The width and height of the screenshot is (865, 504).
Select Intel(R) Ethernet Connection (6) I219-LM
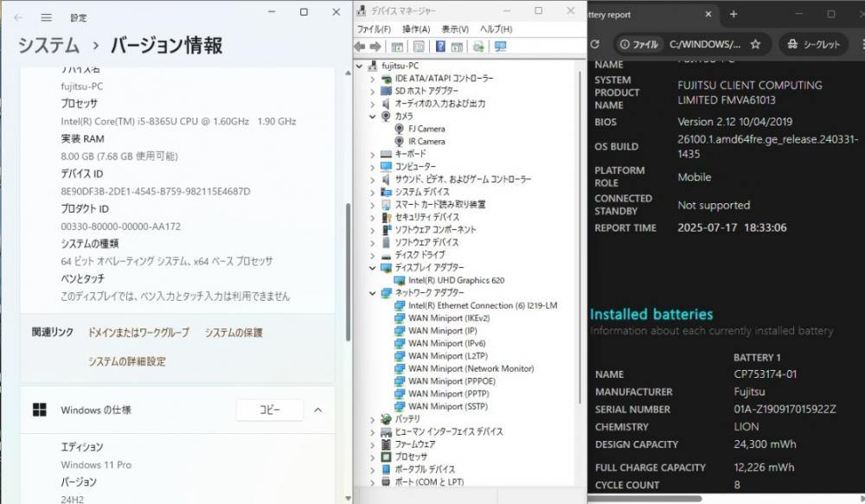point(483,305)
